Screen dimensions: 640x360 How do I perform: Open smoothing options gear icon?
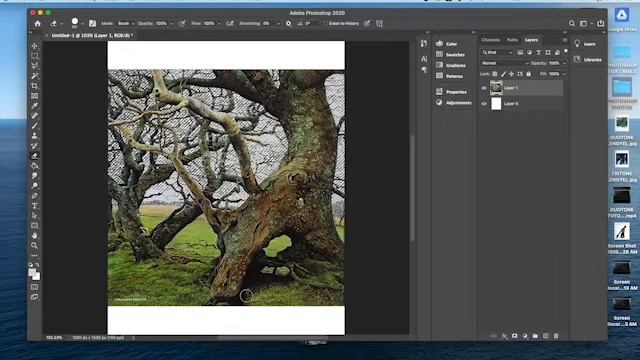tap(289, 24)
